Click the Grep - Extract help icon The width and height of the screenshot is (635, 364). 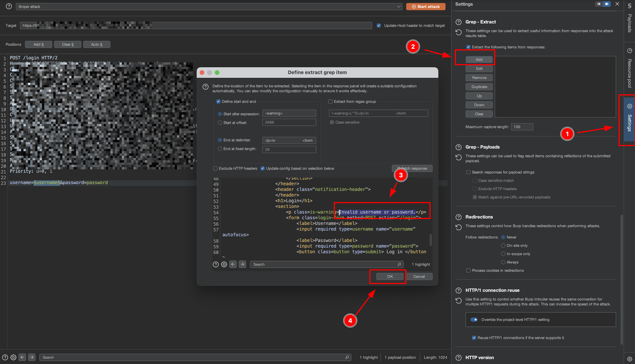pos(458,22)
